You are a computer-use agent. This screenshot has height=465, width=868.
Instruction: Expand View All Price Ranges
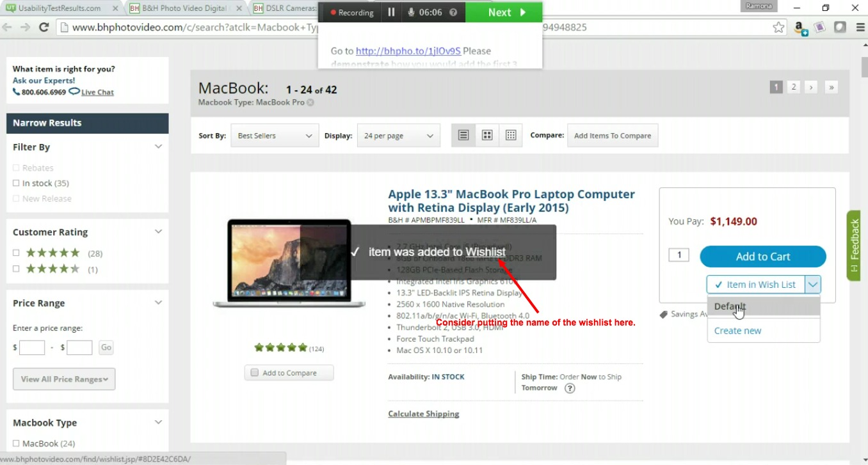[x=64, y=379]
